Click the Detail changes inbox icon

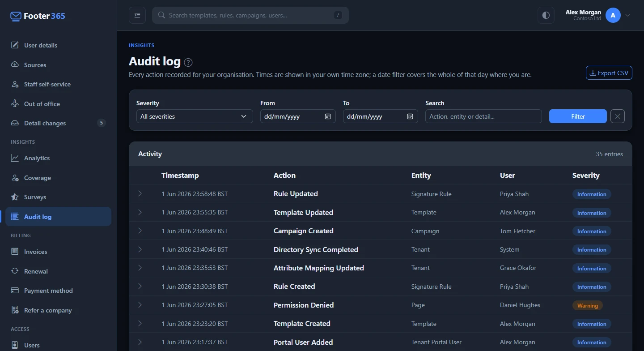[15, 123]
